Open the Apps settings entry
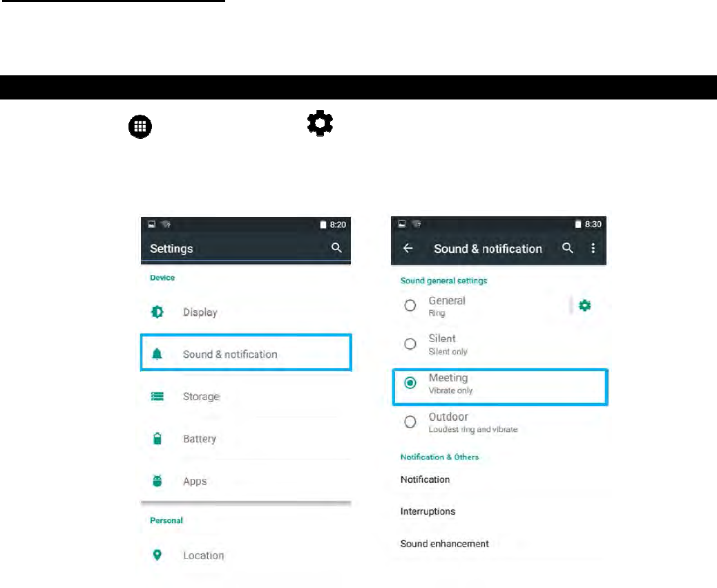717x588 pixels. [246, 481]
